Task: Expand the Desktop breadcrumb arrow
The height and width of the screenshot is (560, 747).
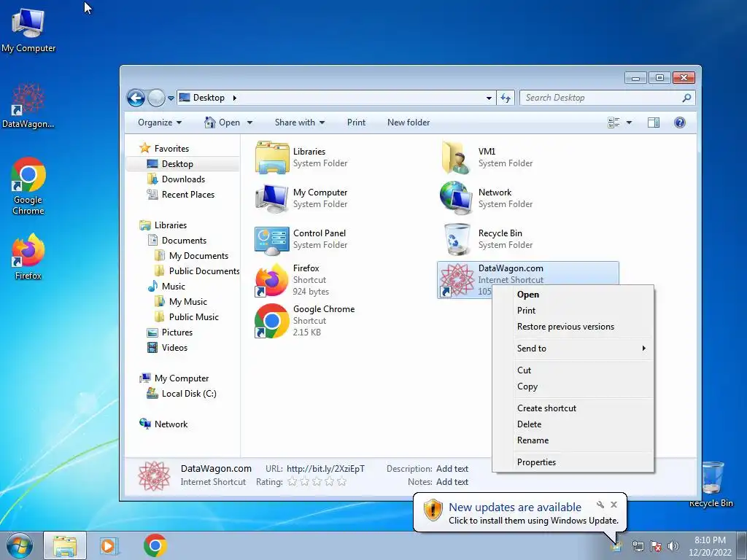Action: (x=234, y=98)
